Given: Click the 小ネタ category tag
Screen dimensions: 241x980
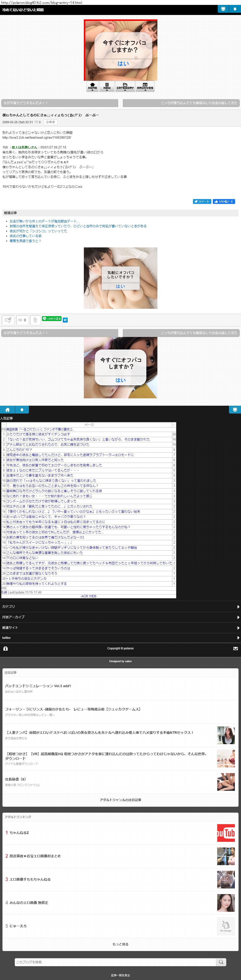Looking at the screenshot, I should 50,122.
